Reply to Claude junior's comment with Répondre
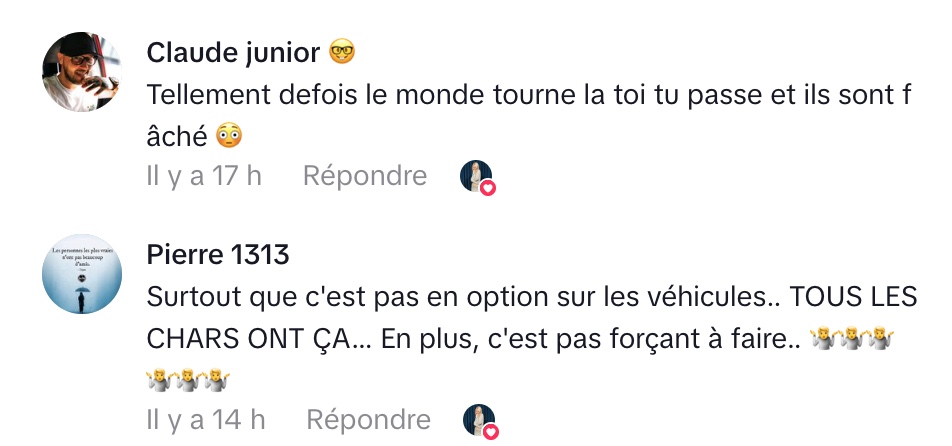This screenshot has width=952, height=446. (x=365, y=176)
